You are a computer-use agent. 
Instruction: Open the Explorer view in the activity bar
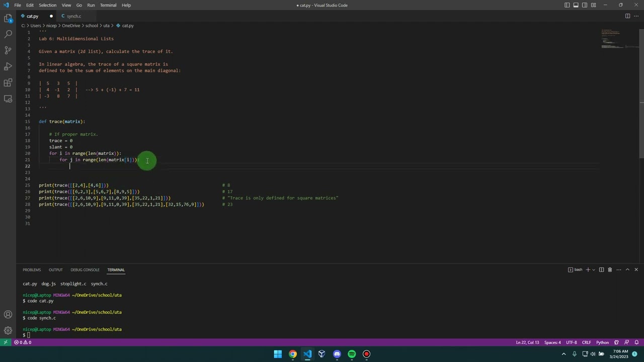(x=8, y=19)
